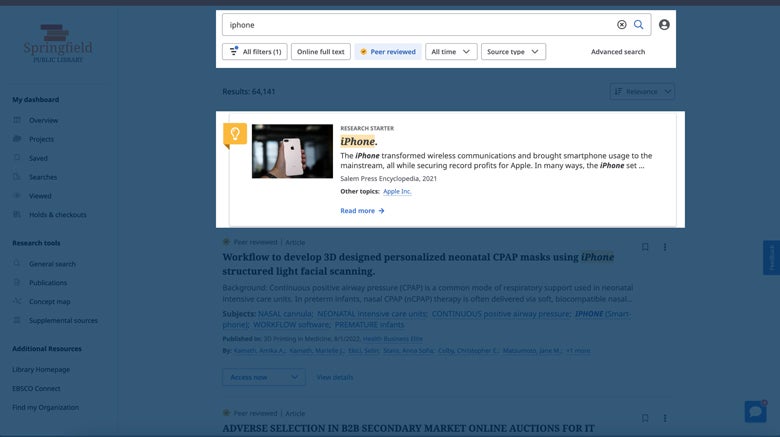Click the NEONATAL intensive care units subject

point(372,314)
